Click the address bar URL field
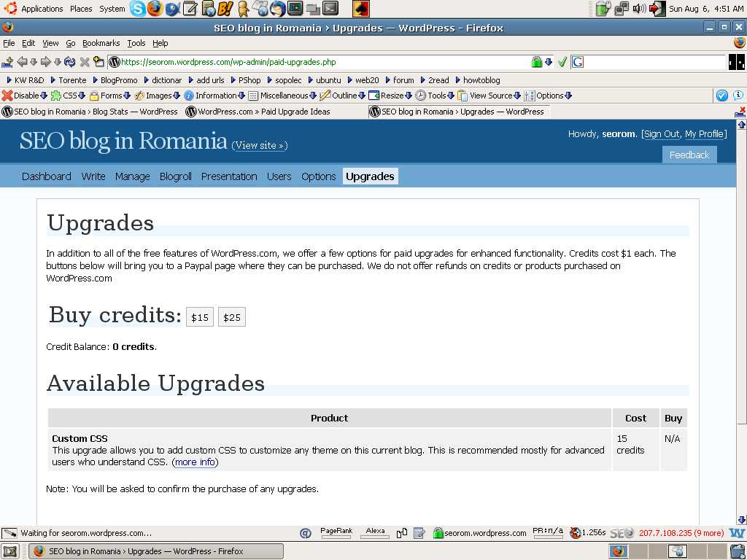Image resolution: width=747 pixels, height=560 pixels. click(320, 63)
